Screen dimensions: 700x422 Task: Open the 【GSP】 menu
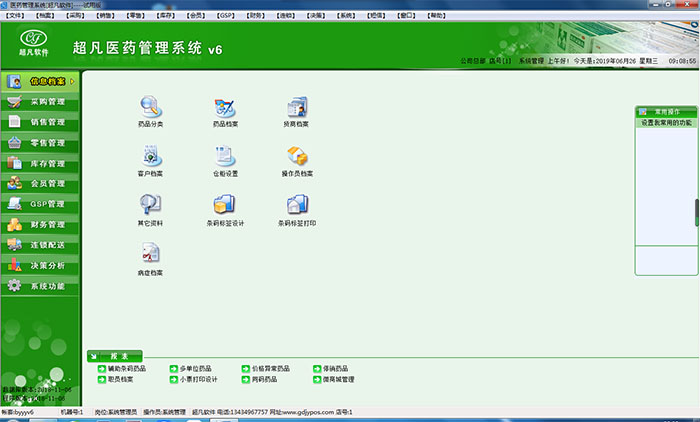coord(226,16)
